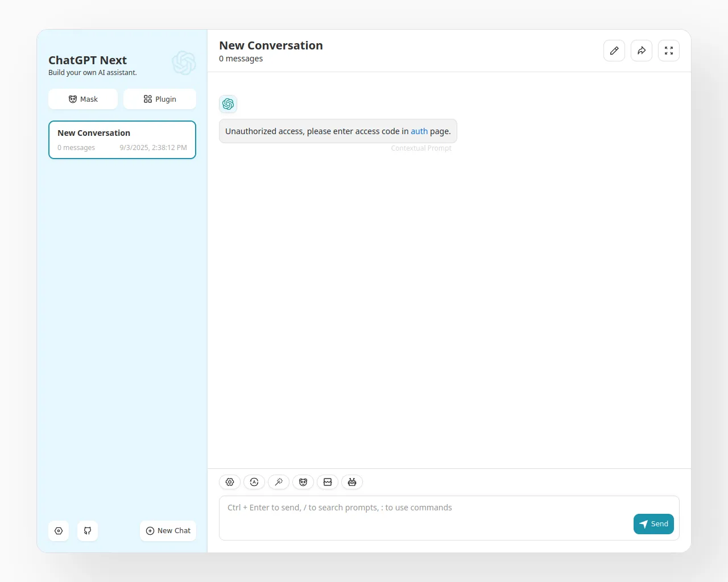Click the New Conversation title in chat header
Viewport: 728px width, 582px height.
tap(271, 45)
